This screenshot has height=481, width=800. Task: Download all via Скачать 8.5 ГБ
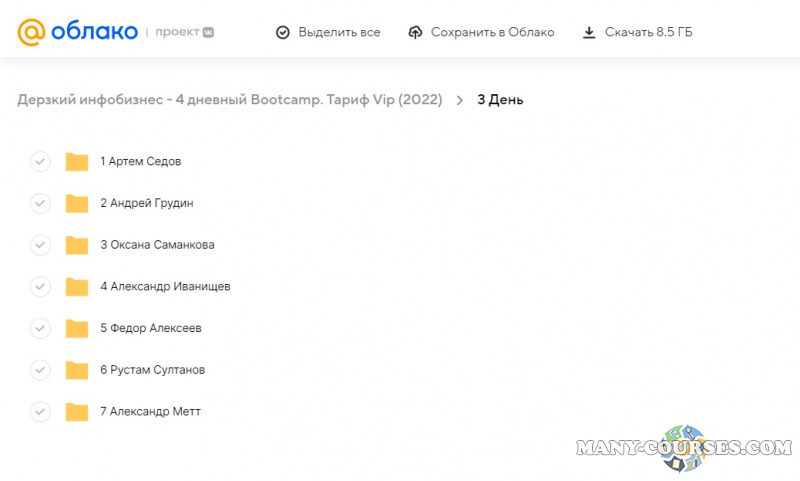click(637, 32)
